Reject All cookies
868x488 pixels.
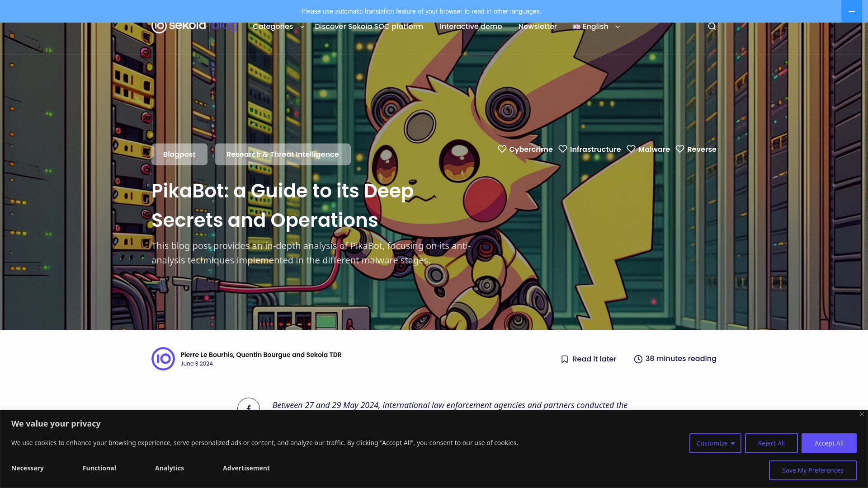point(771,443)
